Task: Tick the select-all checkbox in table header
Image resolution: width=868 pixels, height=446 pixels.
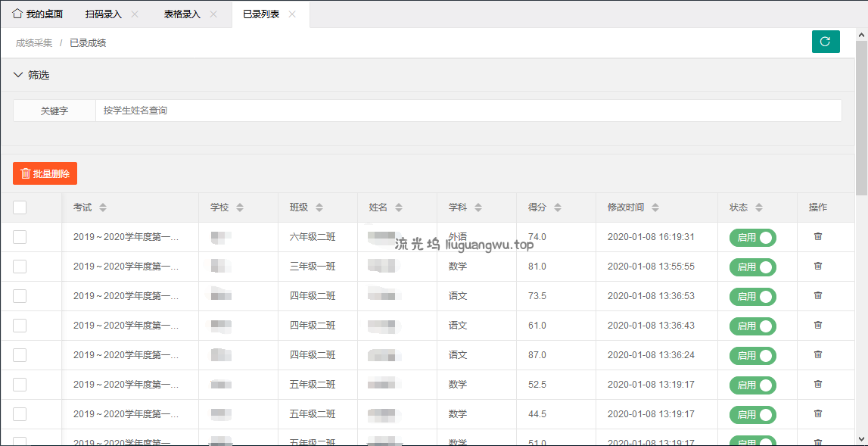Action: point(20,207)
